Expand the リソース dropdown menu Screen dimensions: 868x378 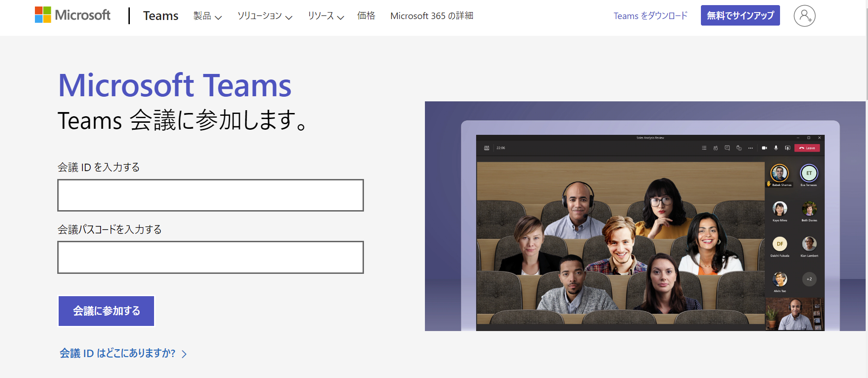tap(326, 16)
